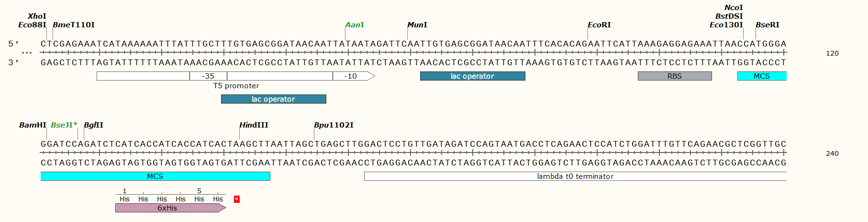Click the BamHI enzyme label
Screen dimensions: 868x222
click(x=33, y=125)
